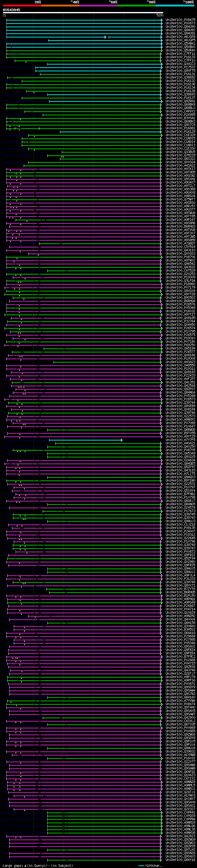
Task: Select label UniRef100_Q9SXH1
Action: (x=180, y=179)
